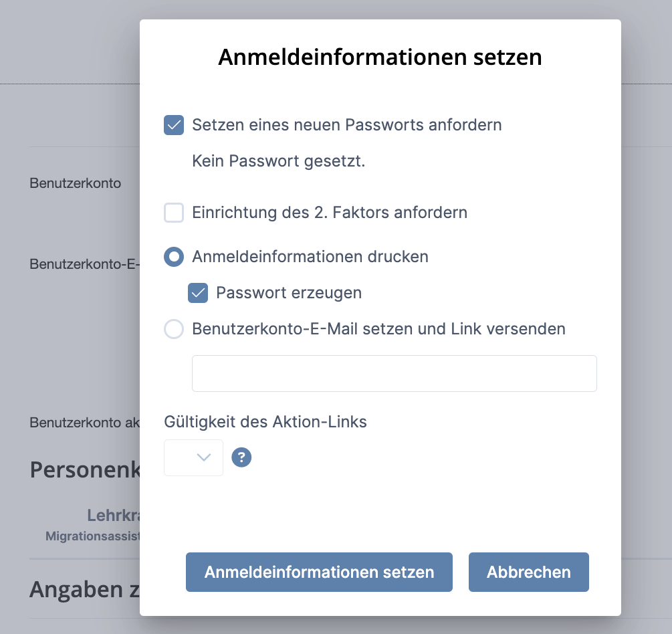Click the 'Kein Passwort gesetzt.' status text

[x=278, y=161]
